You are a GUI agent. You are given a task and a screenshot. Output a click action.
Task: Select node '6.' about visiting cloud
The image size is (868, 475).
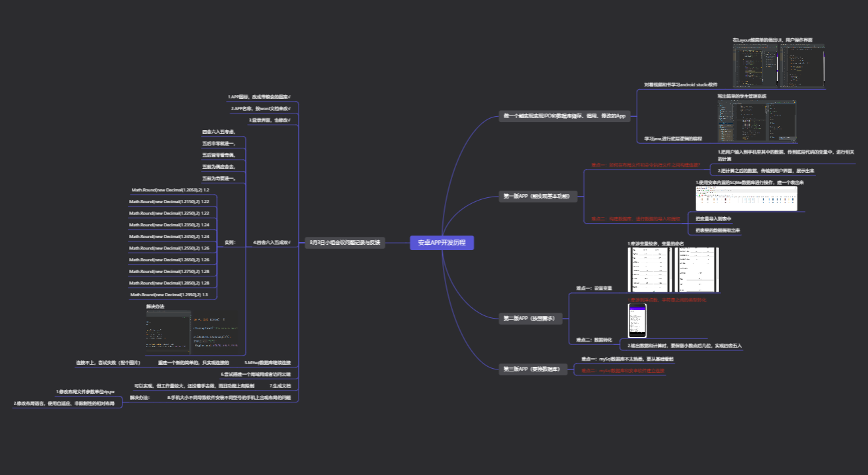[255, 374]
